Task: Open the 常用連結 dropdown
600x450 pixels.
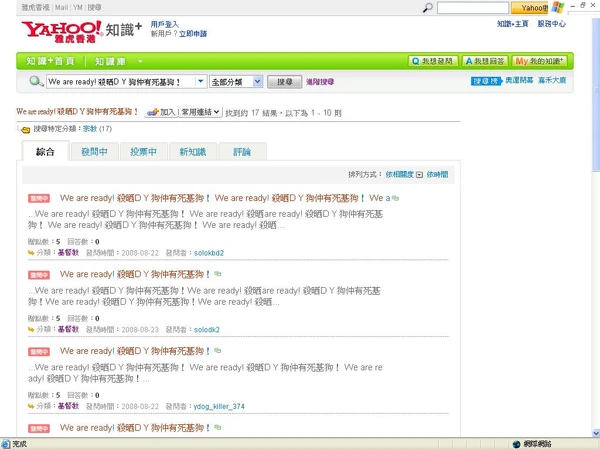Action: click(200, 112)
